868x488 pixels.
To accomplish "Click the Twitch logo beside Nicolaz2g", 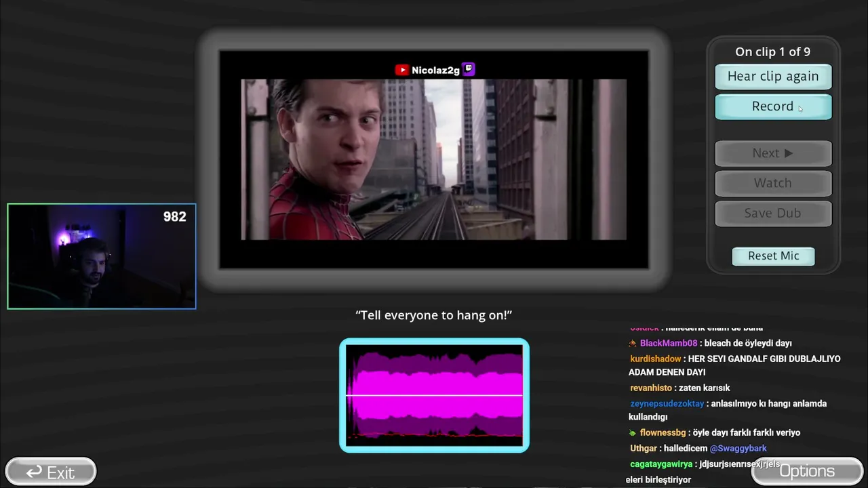I will point(468,70).
